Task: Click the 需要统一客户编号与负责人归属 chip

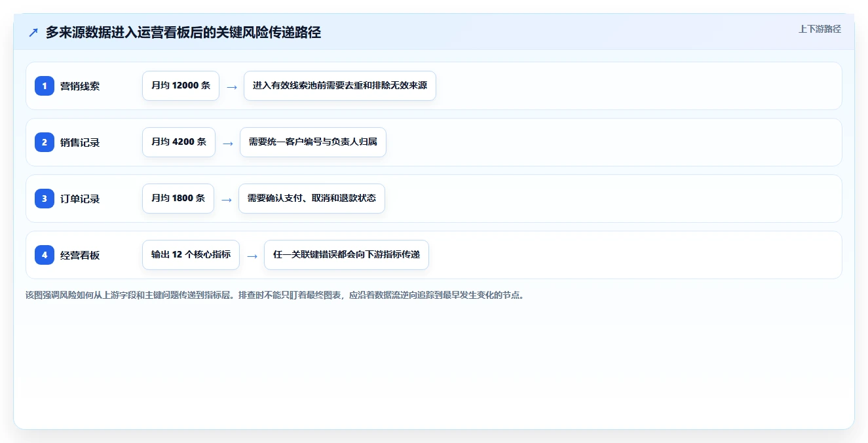Action: pyautogui.click(x=313, y=142)
